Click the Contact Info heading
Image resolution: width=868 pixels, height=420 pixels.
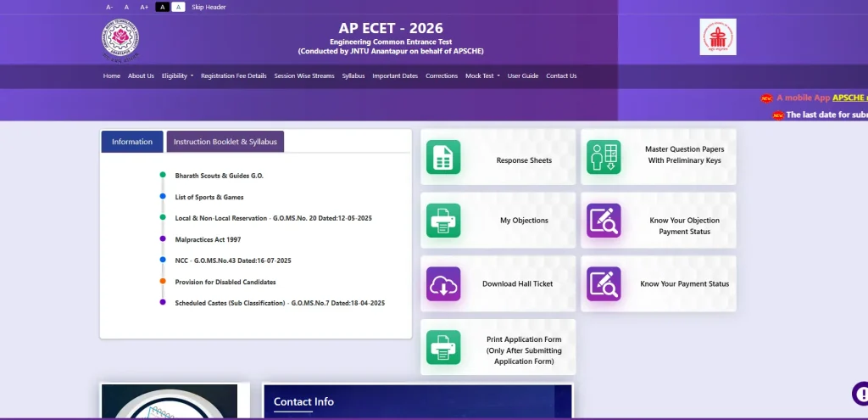tap(303, 401)
